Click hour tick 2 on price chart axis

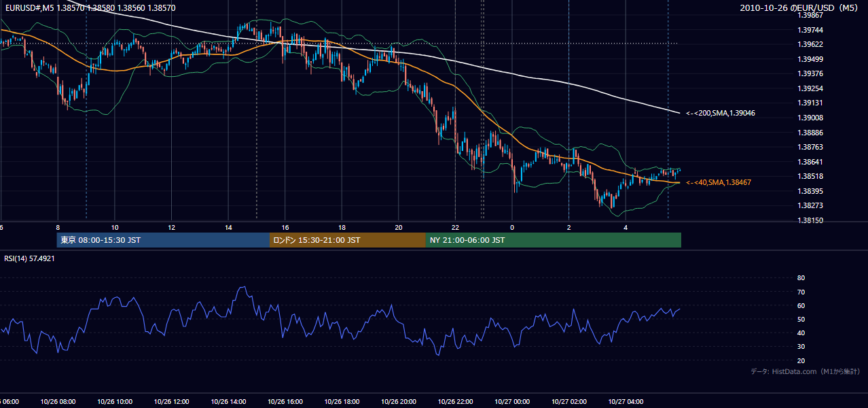click(x=568, y=228)
